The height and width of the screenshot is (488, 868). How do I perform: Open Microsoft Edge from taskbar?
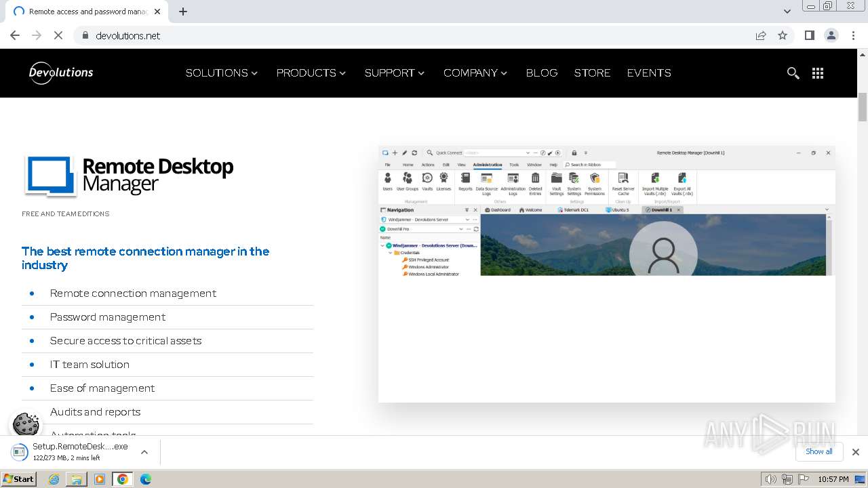(146, 479)
